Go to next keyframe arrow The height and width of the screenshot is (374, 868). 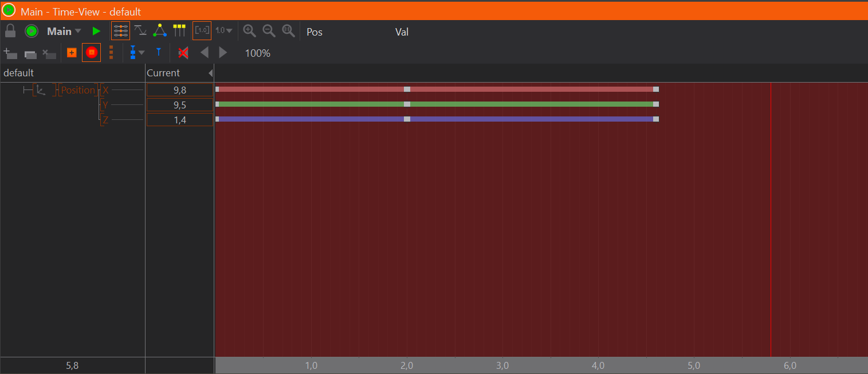point(223,53)
